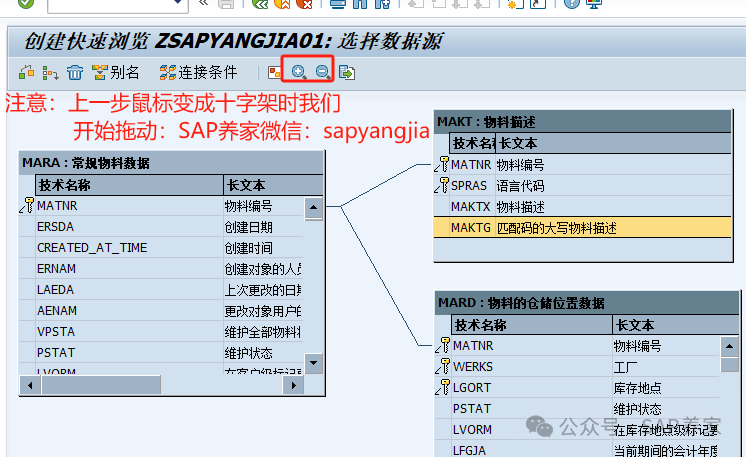Click key icon beside MAKT MATNR
This screenshot has width=746, height=457.
[x=442, y=164]
